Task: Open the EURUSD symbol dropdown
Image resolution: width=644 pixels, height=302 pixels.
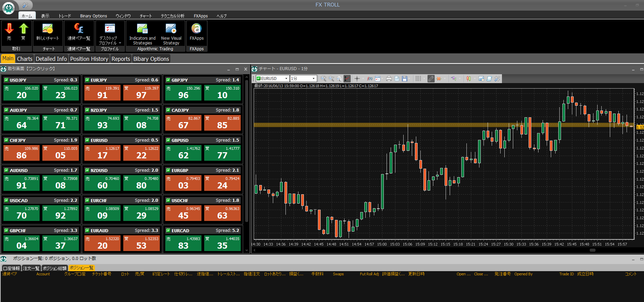Action: coord(286,79)
